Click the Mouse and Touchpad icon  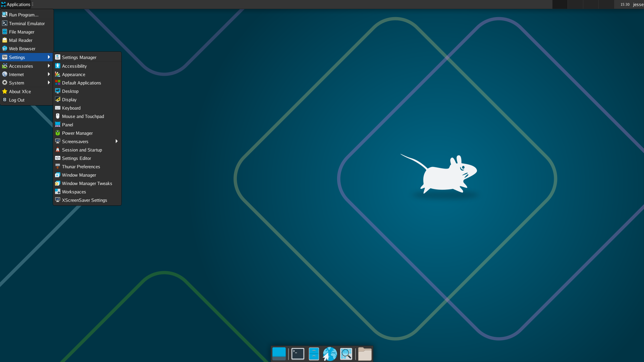58,116
